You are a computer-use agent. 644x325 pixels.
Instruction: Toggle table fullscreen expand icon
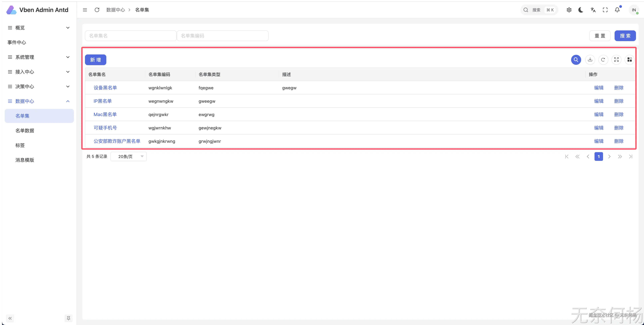616,60
